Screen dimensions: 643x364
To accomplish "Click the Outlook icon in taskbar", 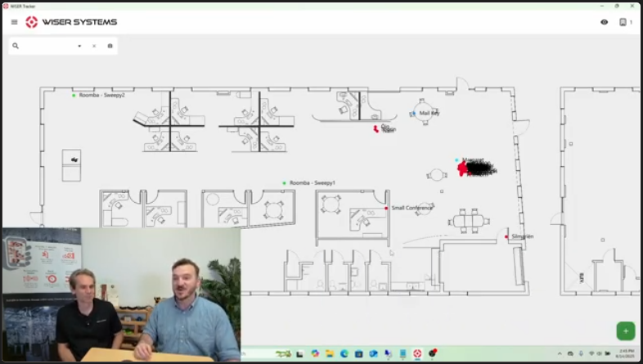I will pyautogui.click(x=373, y=353).
